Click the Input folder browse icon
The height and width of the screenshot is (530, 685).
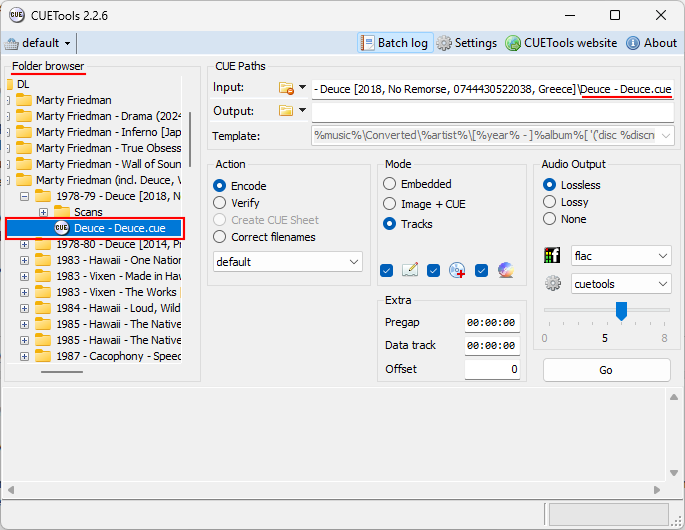point(286,88)
